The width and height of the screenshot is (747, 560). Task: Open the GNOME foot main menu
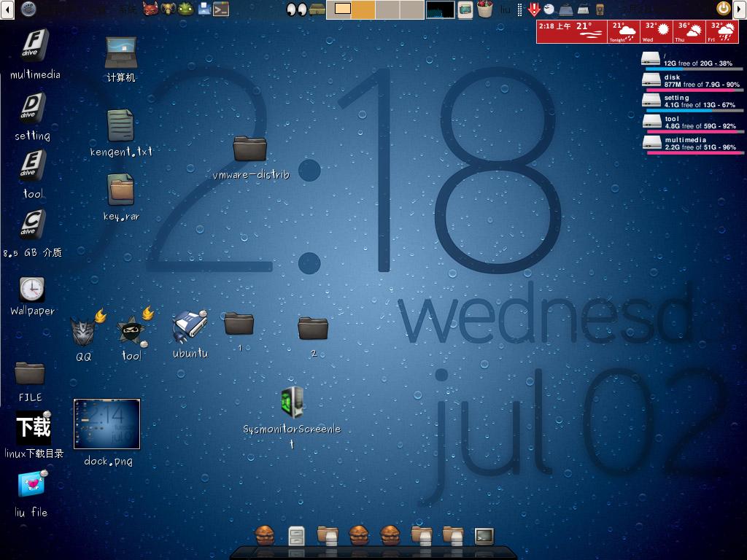[x=28, y=9]
